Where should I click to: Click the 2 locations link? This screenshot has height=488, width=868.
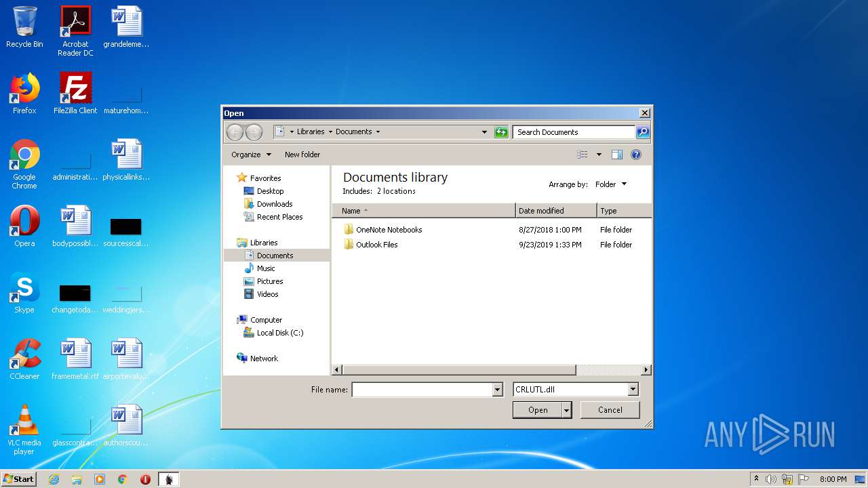[x=396, y=191]
